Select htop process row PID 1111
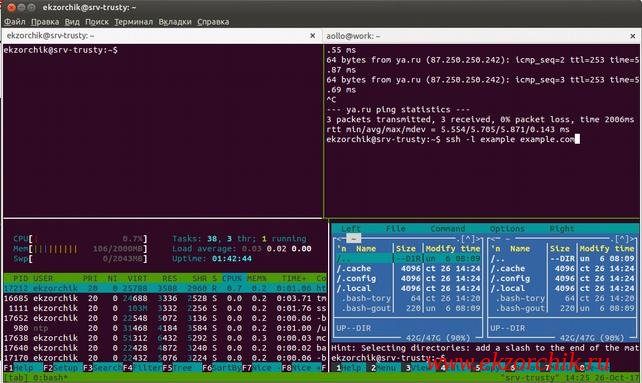 tap(165, 308)
